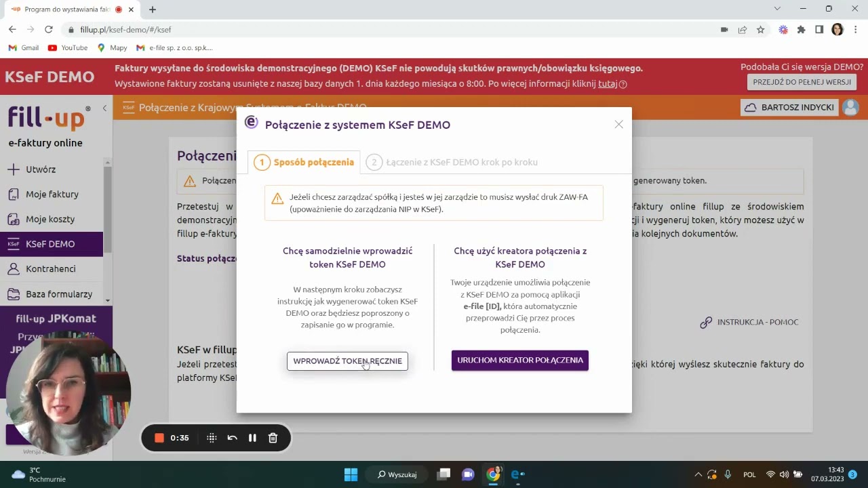Click WPROWADŹ TOKEN RĘCZNIE button
This screenshot has height=488, width=868.
(x=347, y=361)
